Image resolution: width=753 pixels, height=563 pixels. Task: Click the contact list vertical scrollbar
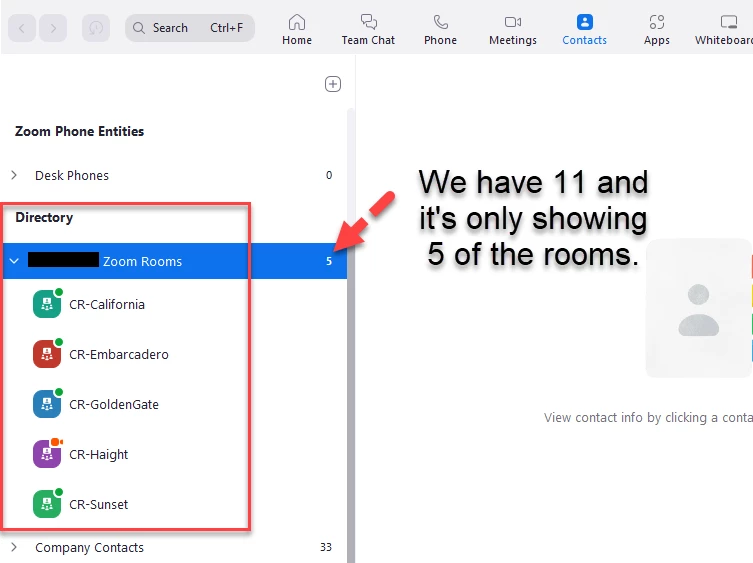coord(351,336)
